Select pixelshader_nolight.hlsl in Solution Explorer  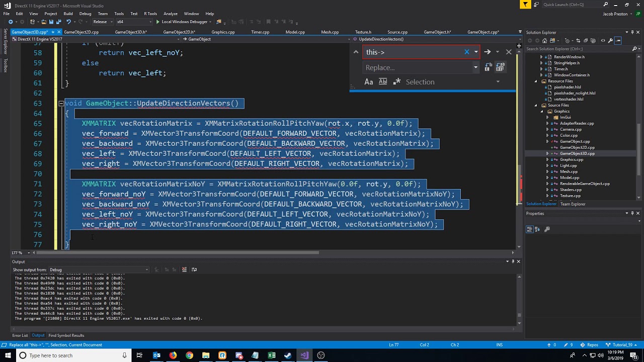pyautogui.click(x=575, y=93)
